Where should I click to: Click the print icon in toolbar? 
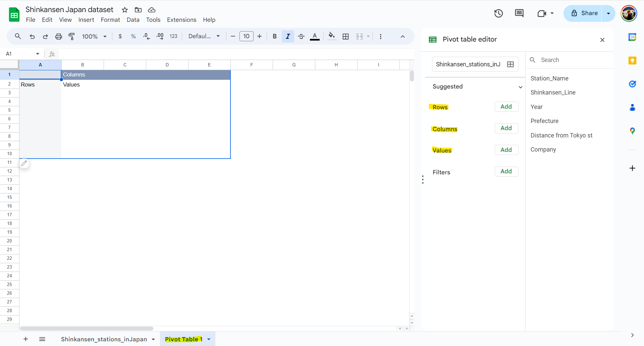[58, 36]
